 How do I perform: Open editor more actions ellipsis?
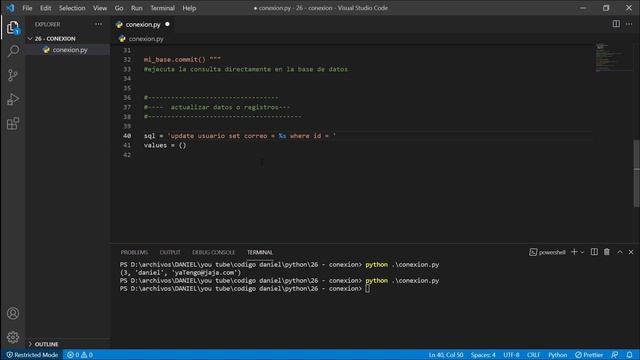629,24
